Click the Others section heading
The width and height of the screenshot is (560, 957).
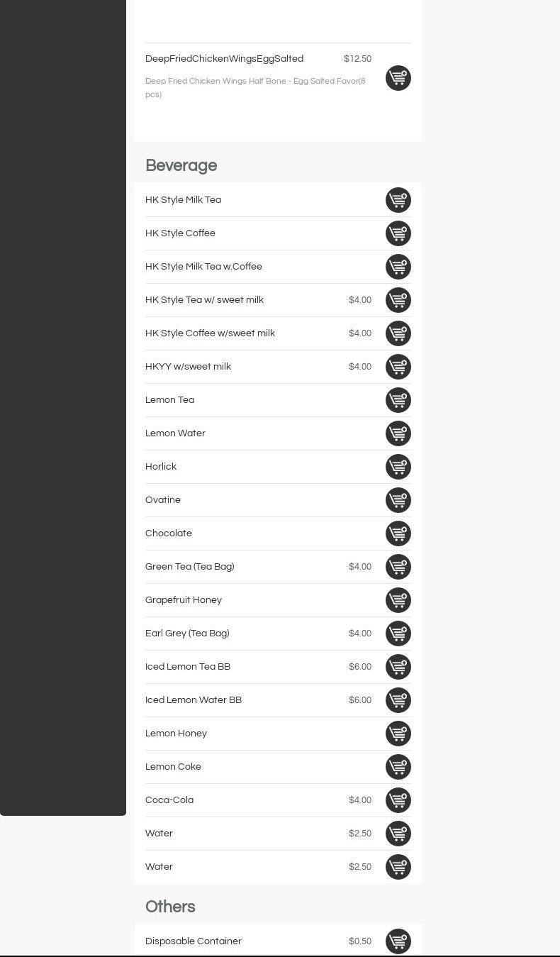[x=170, y=907]
